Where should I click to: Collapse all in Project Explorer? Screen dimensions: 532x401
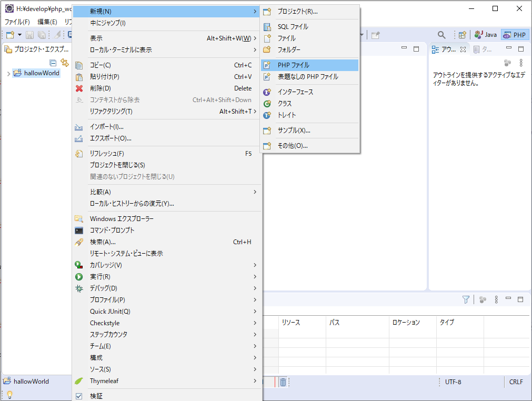coord(53,62)
